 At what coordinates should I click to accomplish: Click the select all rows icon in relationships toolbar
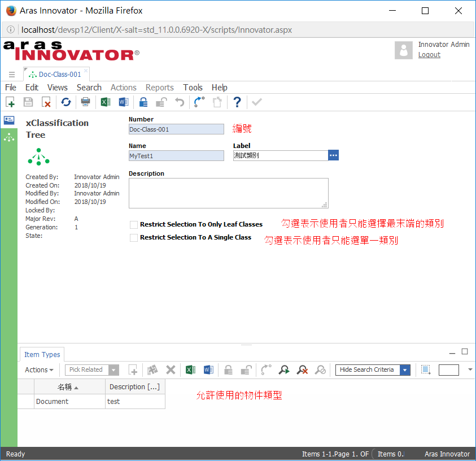pos(426,370)
